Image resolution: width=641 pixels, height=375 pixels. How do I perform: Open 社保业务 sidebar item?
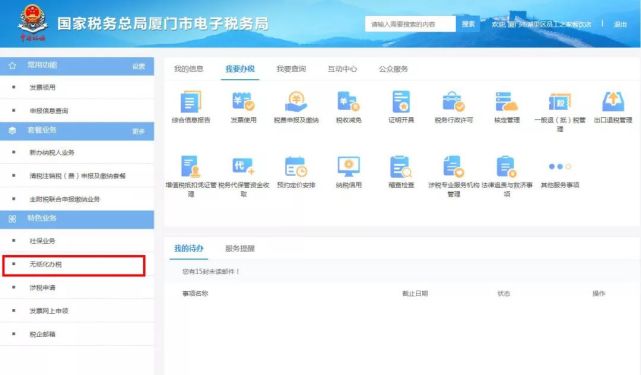[x=77, y=240]
